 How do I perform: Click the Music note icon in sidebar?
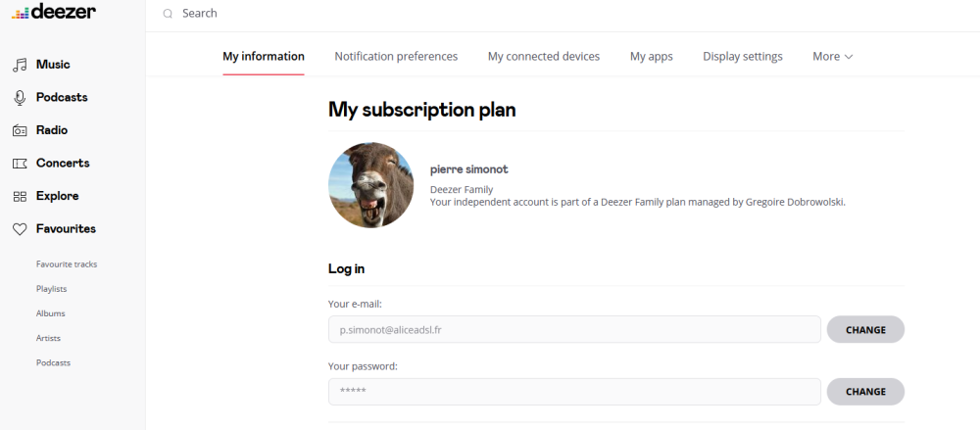point(20,65)
